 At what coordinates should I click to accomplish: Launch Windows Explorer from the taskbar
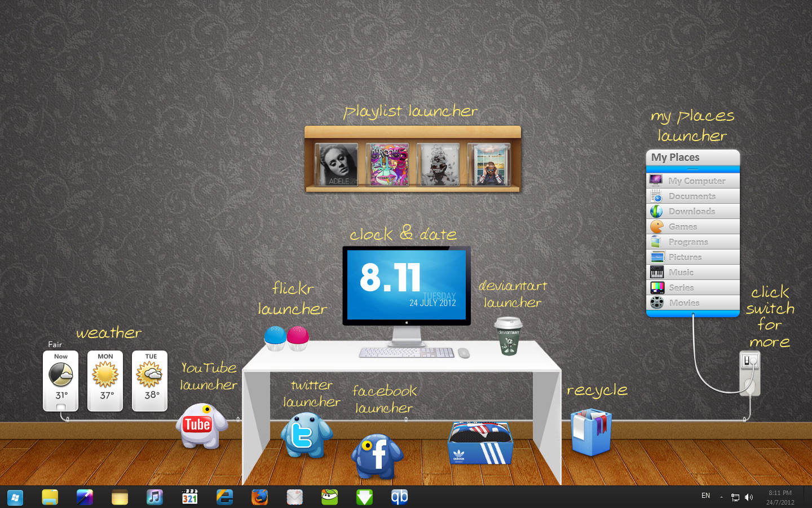tap(50, 497)
